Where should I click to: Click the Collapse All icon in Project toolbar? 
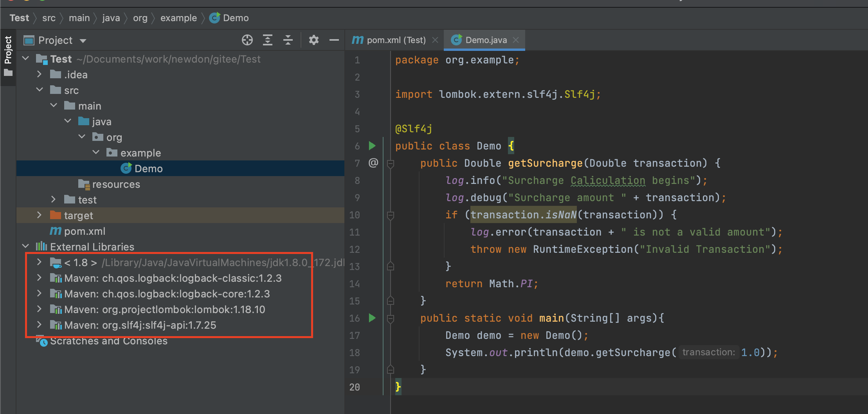pos(288,40)
